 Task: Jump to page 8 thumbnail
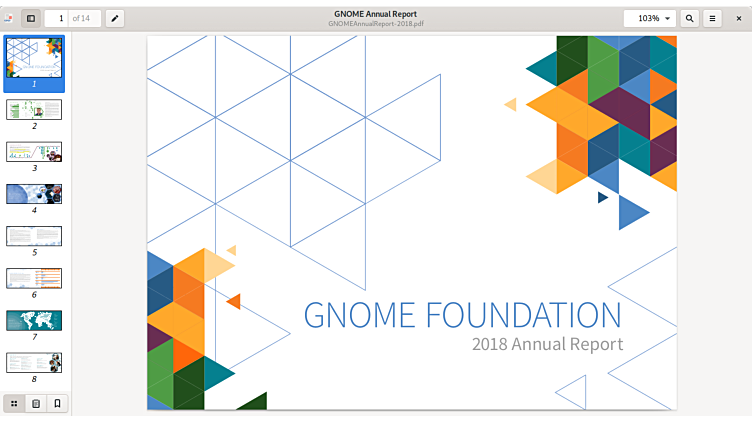[34, 362]
